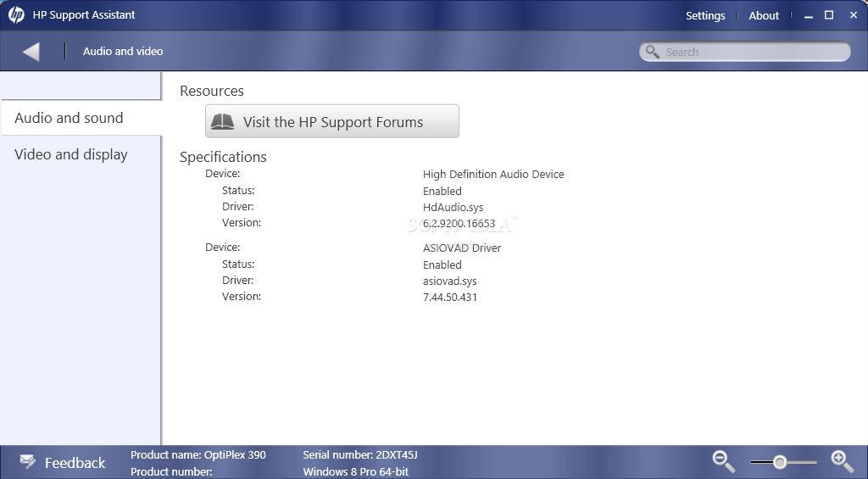This screenshot has width=868, height=479.
Task: Click the HP logo icon
Action: coord(16,15)
